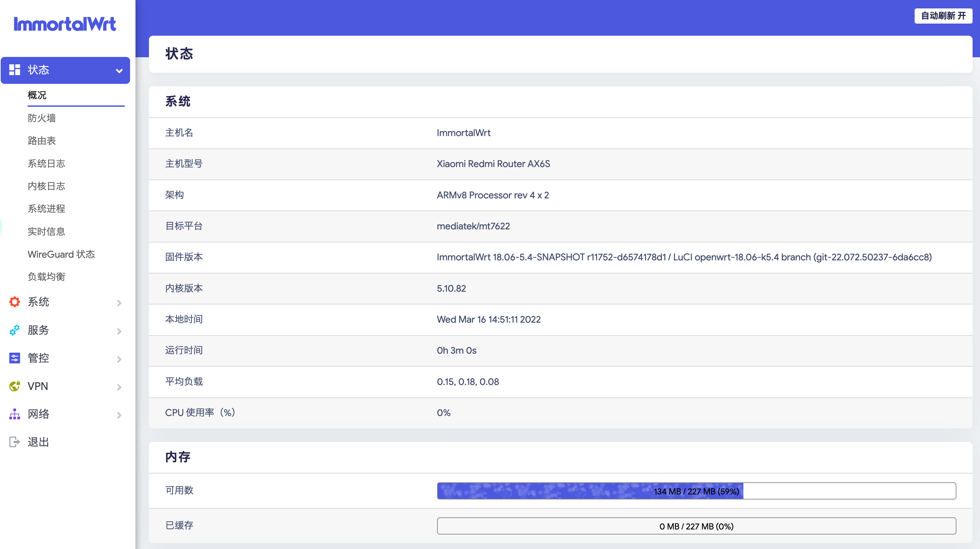Screen dimensions: 980x549
Task: Click the 服务 gears icon
Action: [14, 330]
